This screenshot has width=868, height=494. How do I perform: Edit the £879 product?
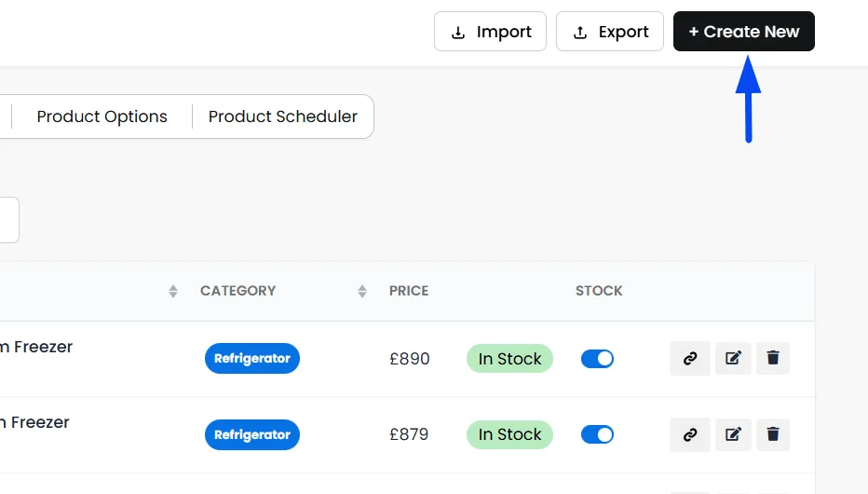[x=733, y=434]
